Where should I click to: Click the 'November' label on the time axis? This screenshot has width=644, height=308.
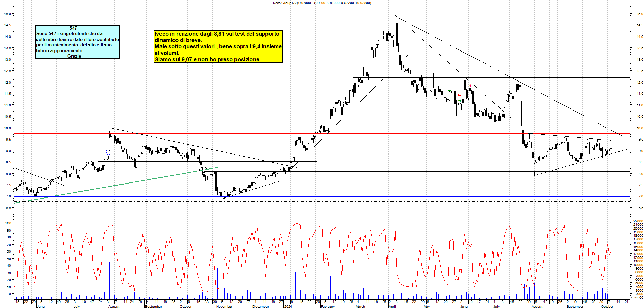pyautogui.click(x=224, y=306)
